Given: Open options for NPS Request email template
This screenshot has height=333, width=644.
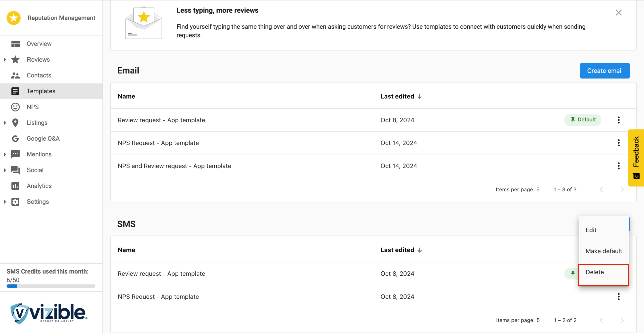Looking at the screenshot, I should [619, 143].
